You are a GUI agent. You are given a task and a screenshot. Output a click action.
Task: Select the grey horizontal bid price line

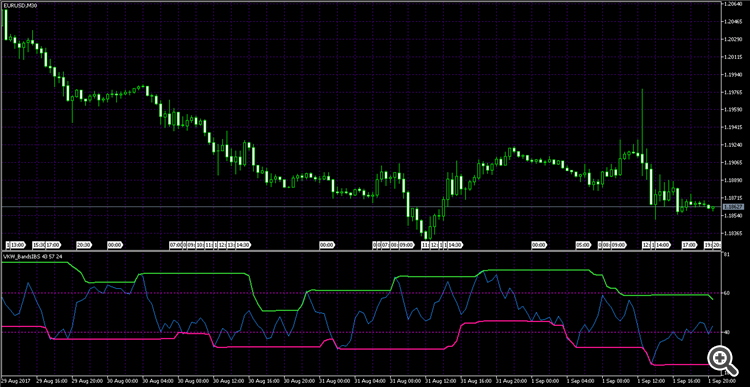[x=361, y=207]
